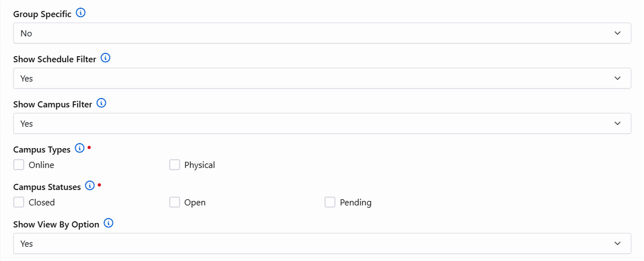Enable the Online campus type checkbox
644x261 pixels.
19,165
